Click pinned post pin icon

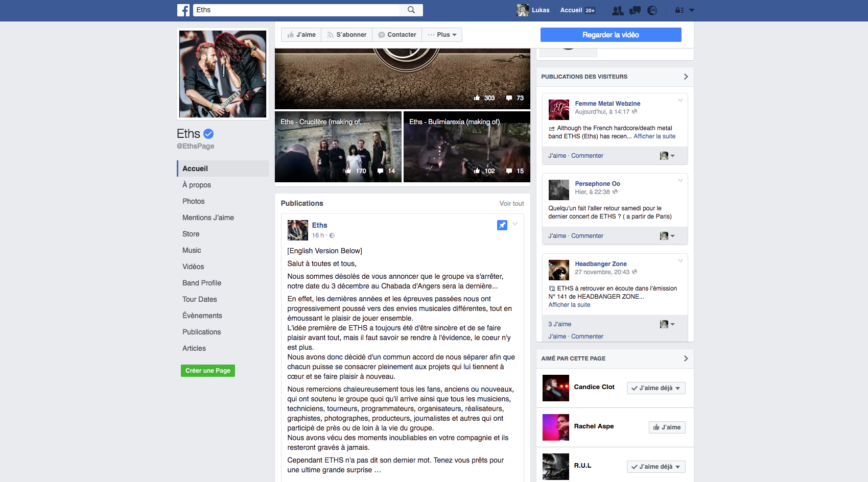tap(502, 225)
